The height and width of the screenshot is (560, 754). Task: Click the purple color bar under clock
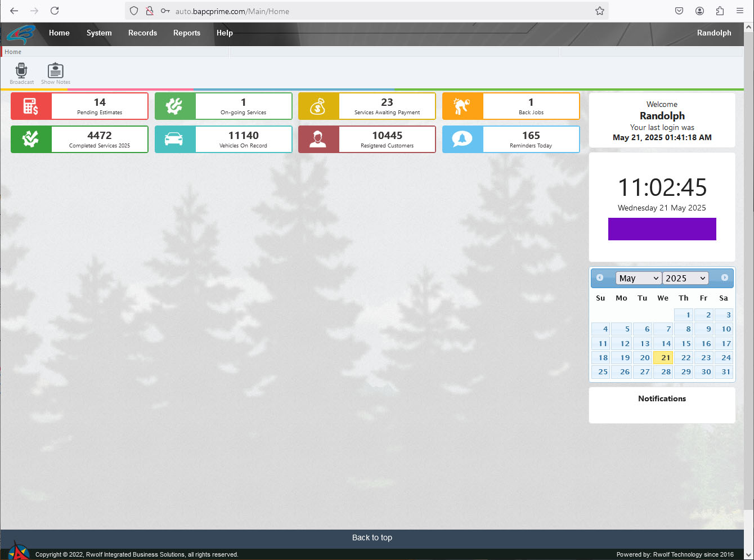point(662,229)
